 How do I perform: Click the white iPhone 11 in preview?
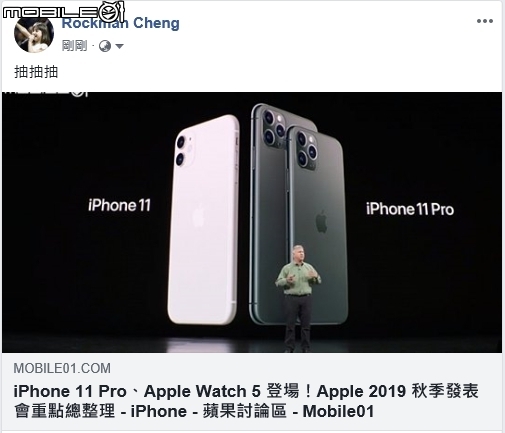[203, 220]
